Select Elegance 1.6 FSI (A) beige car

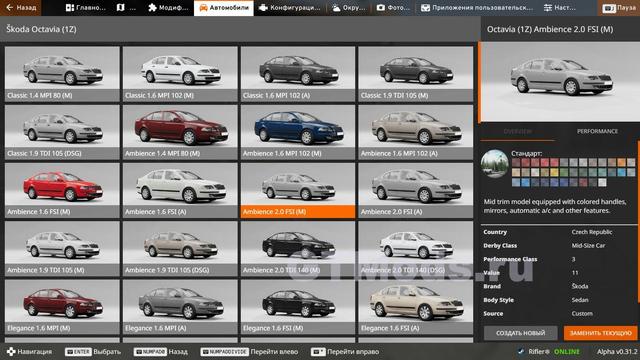416,307
